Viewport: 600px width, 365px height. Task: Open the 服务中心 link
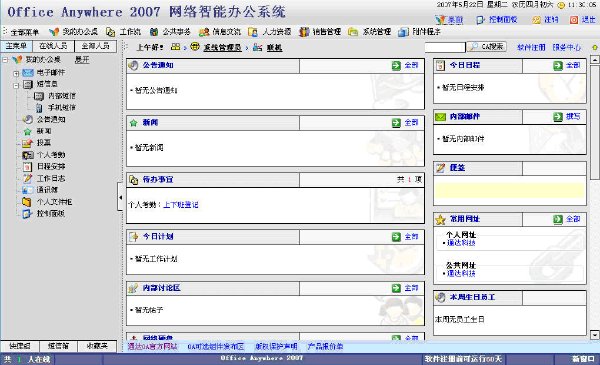pyautogui.click(x=567, y=47)
